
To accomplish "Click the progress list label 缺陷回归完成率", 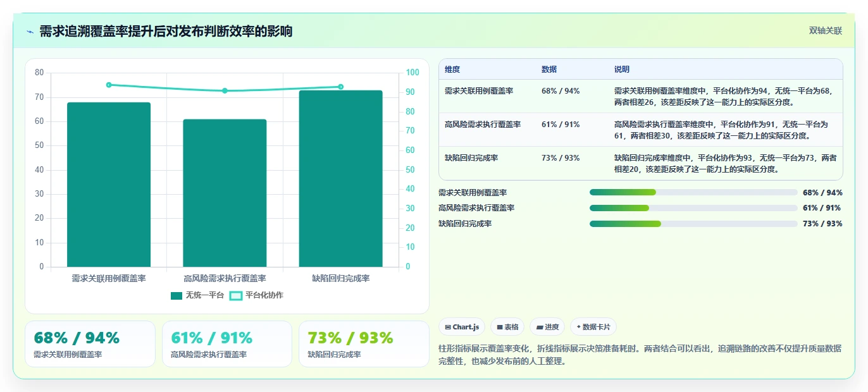I will (465, 224).
